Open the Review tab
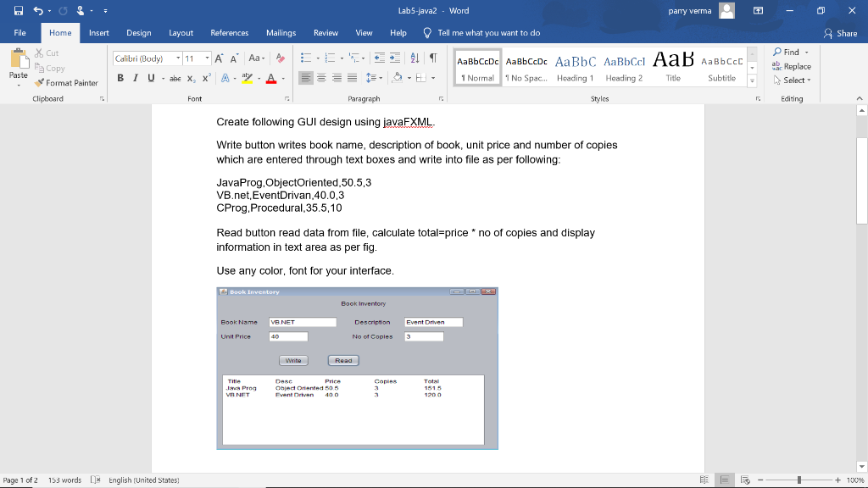 click(x=325, y=33)
